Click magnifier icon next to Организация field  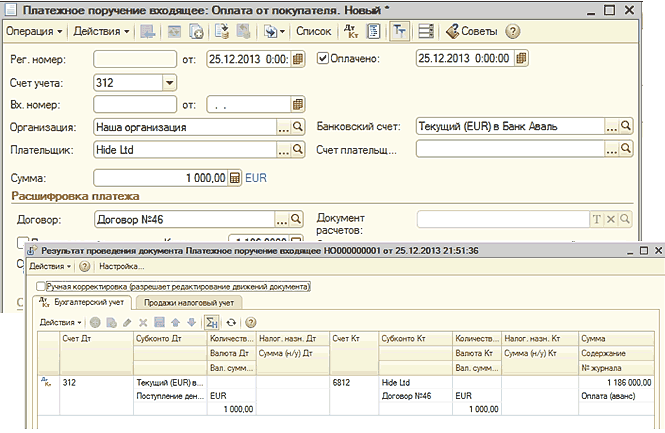(297, 128)
